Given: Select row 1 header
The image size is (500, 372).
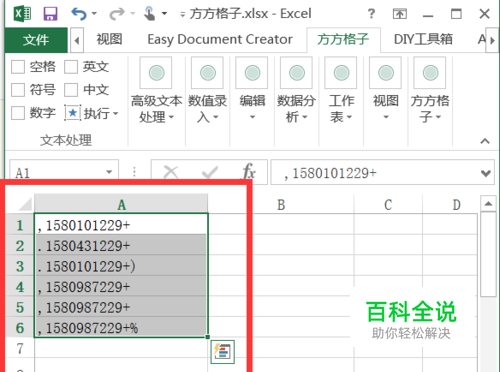Looking at the screenshot, I should coord(20,225).
